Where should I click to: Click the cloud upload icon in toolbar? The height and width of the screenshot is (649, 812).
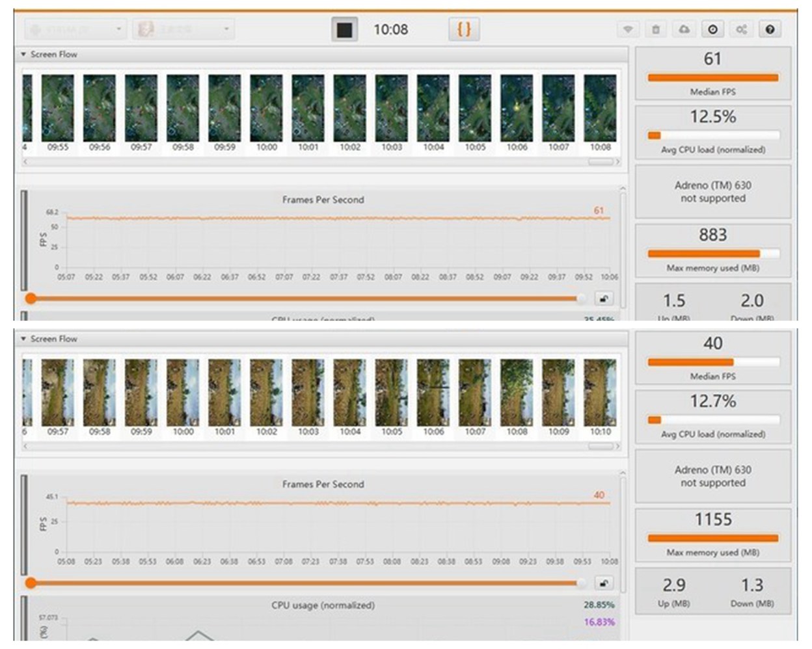pyautogui.click(x=684, y=29)
